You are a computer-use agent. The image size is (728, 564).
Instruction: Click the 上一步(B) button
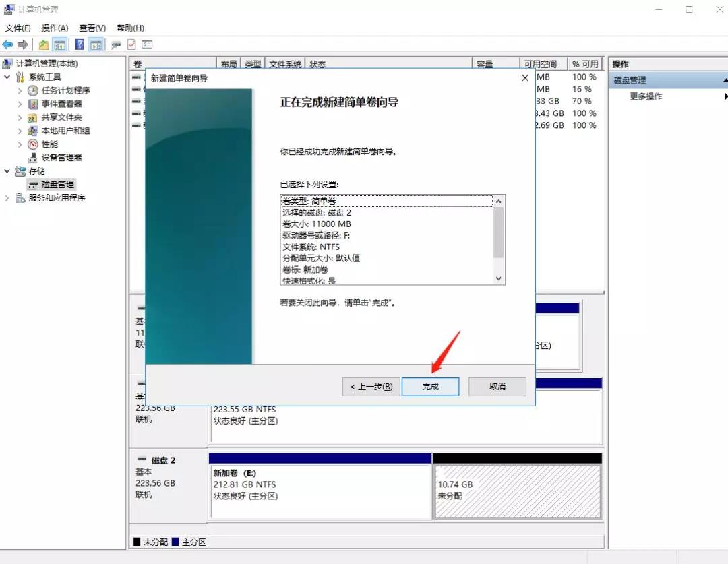tap(370, 386)
